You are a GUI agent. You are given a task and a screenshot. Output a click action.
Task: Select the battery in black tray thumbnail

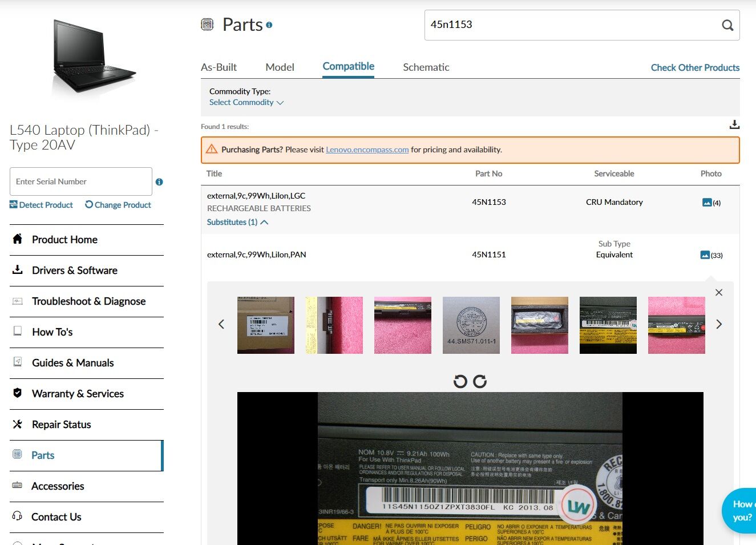(x=540, y=325)
